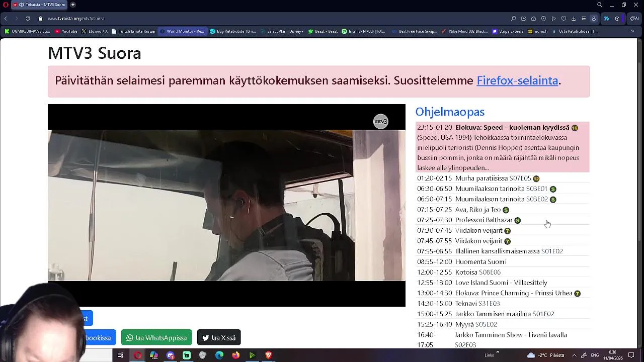Click the 7TV extension icon

coord(606,19)
